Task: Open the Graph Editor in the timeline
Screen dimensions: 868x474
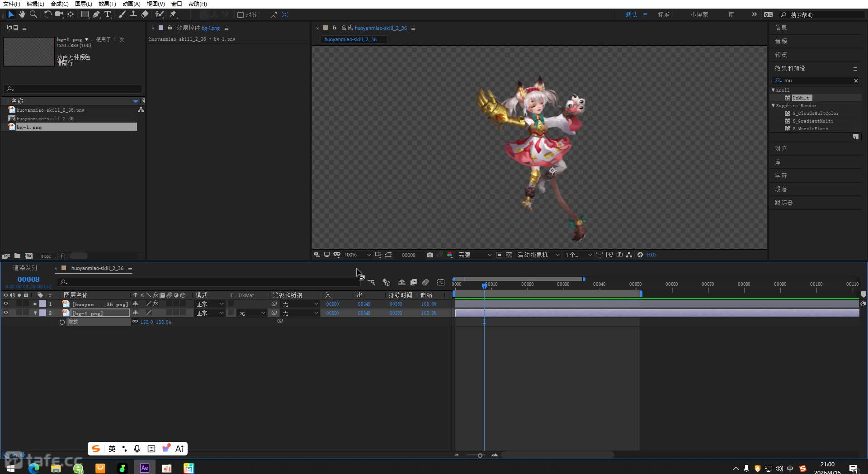Action: pos(441,282)
